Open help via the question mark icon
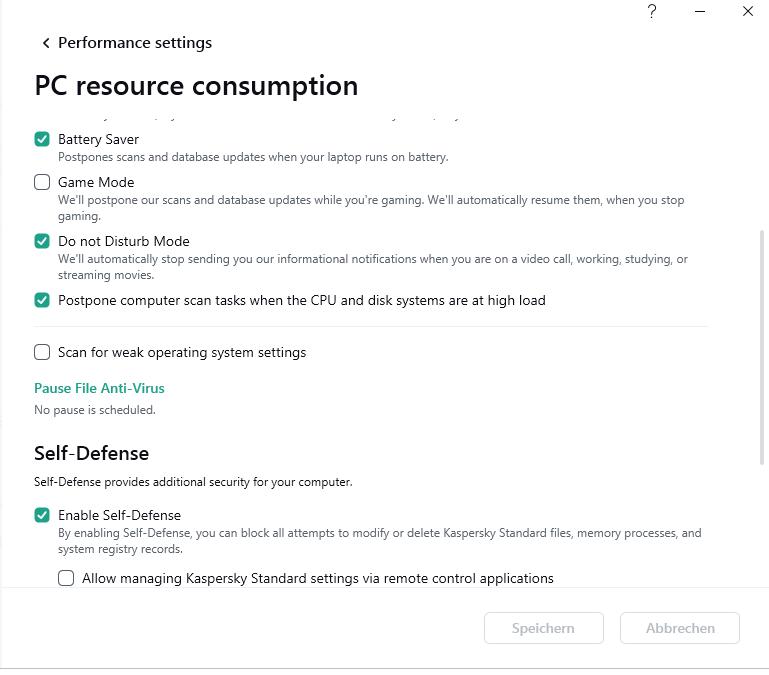Screen dimensions: 769x675 click(x=652, y=12)
